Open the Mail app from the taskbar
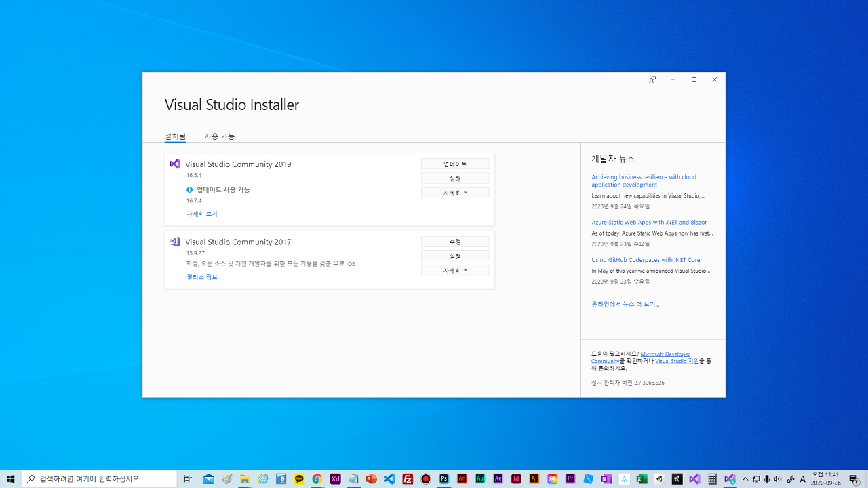 click(208, 478)
